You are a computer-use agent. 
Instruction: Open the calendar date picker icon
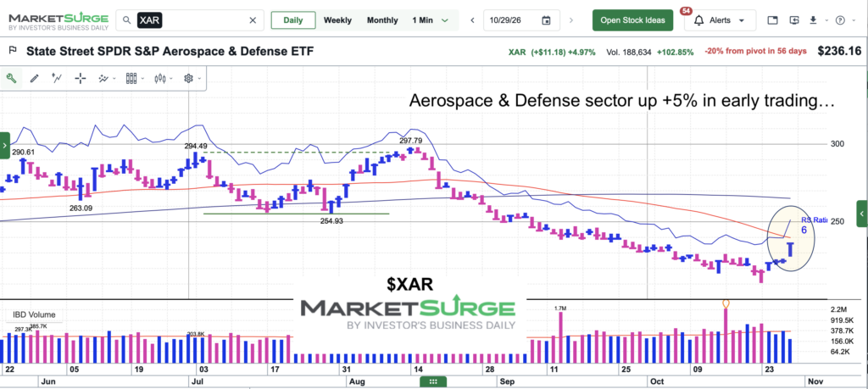click(x=547, y=20)
